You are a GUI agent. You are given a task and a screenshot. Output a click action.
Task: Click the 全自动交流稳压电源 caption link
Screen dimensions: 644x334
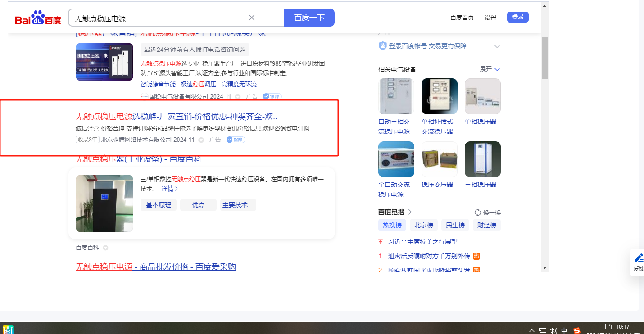tap(394, 190)
